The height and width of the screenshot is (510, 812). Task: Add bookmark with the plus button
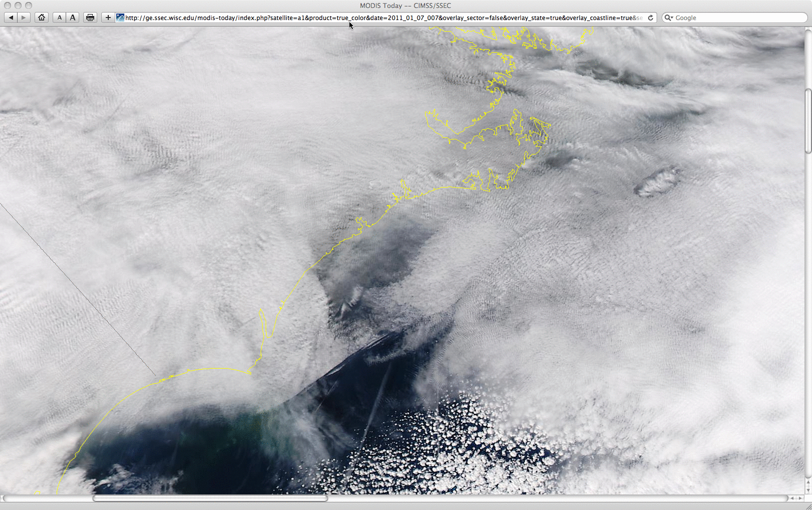(108, 18)
